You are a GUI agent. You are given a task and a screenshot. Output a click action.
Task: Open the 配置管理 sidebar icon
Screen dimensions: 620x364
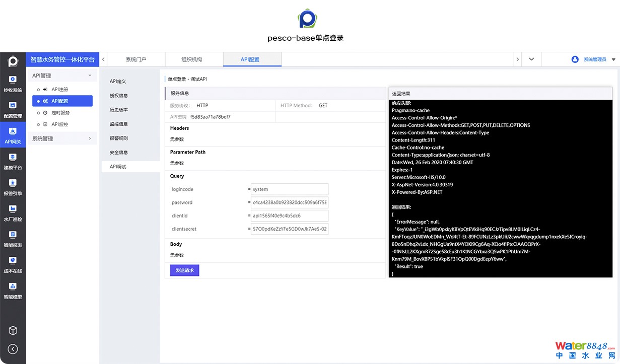[x=13, y=110]
